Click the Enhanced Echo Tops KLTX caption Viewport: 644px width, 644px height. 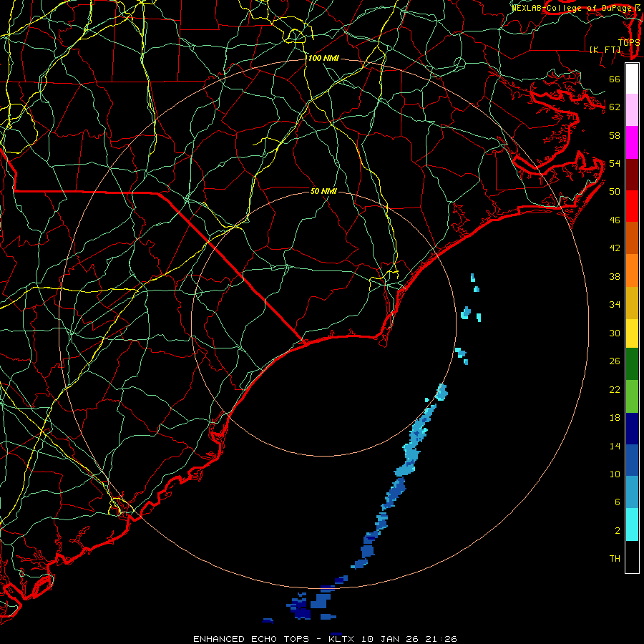(325, 639)
